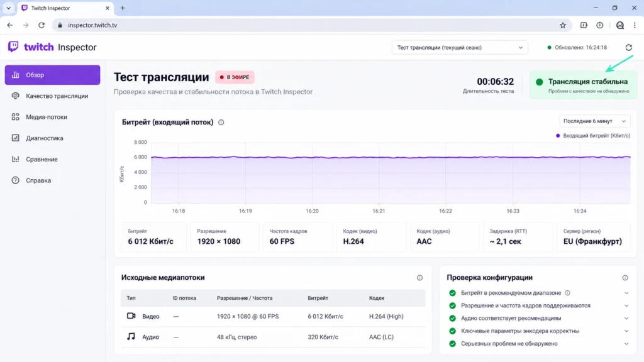Viewport: 644px width, 362px height.
Task: Click the 6 012 Кбит/с bitrate card
Action: 154,237
